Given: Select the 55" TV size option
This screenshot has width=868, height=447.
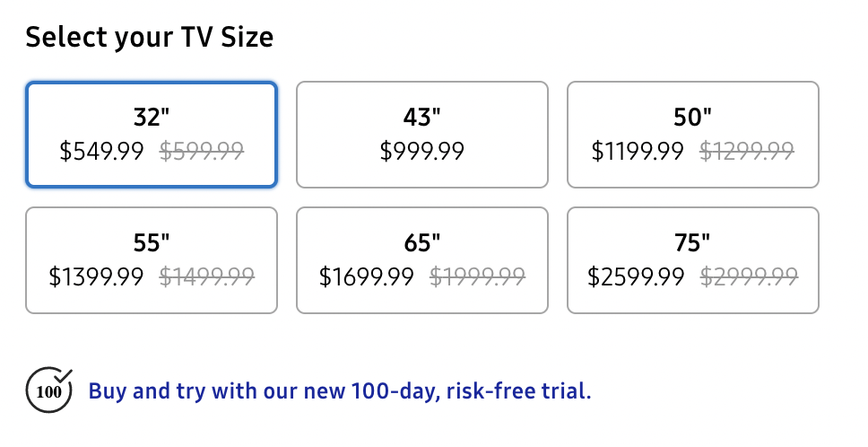Looking at the screenshot, I should coord(152,260).
